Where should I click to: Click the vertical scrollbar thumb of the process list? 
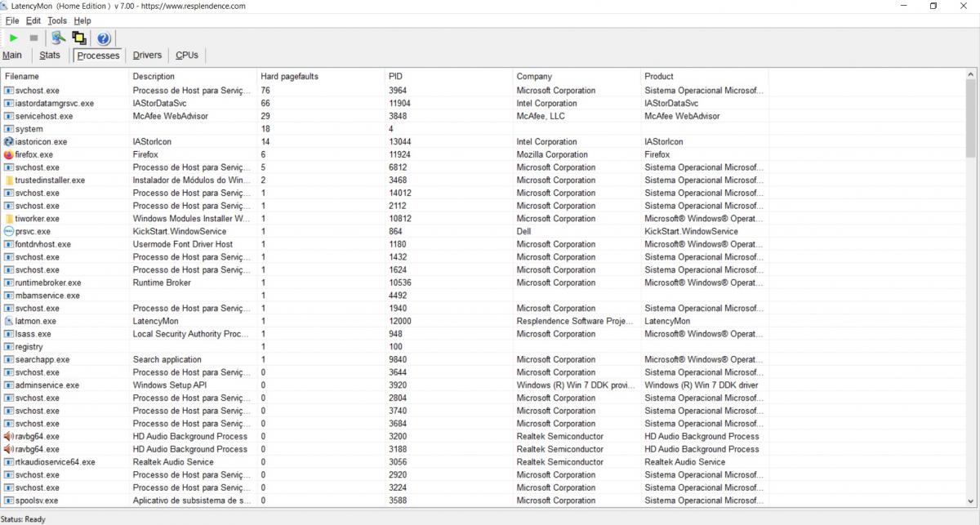click(x=971, y=119)
